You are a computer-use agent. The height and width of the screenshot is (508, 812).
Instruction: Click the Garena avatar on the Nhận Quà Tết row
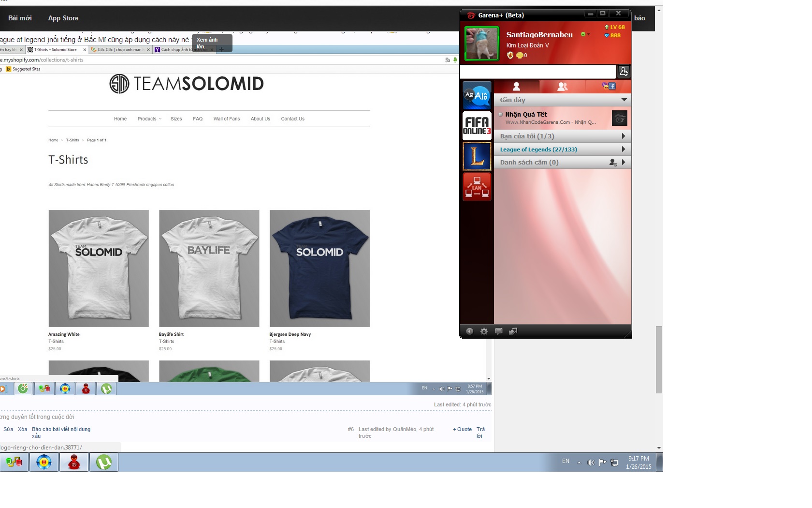(619, 118)
